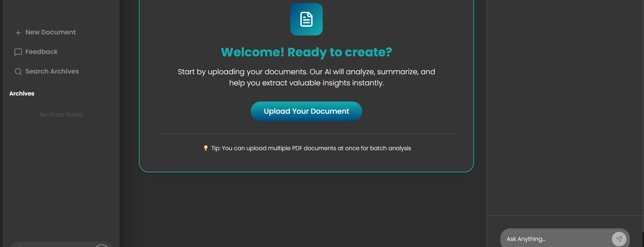Viewport: 644px width, 247px height.
Task: Open New Document from the sidebar
Action: (x=50, y=32)
